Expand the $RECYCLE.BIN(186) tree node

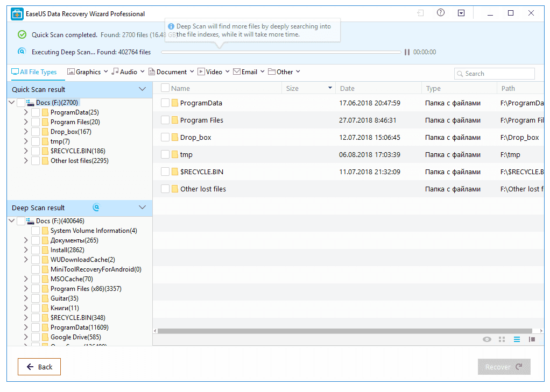coord(26,151)
